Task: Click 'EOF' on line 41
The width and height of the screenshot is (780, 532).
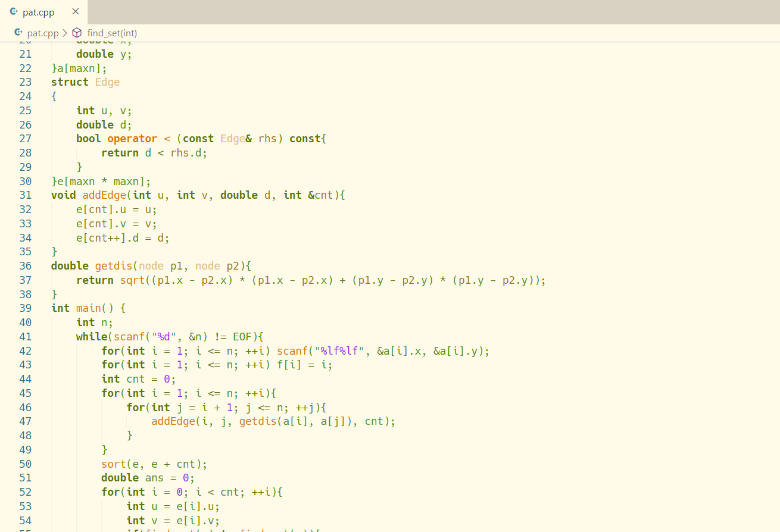Action: click(242, 337)
